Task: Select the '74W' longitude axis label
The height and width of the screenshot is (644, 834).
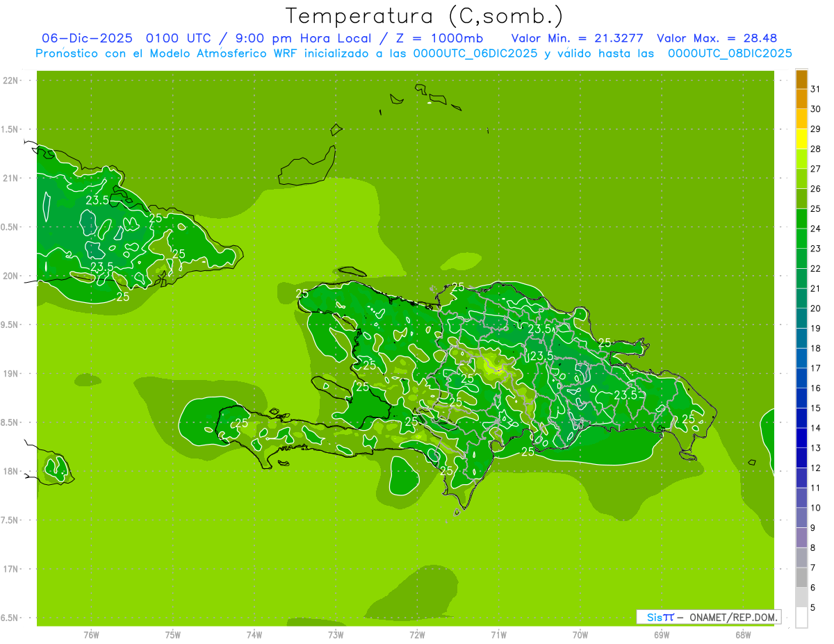Action: click(254, 635)
